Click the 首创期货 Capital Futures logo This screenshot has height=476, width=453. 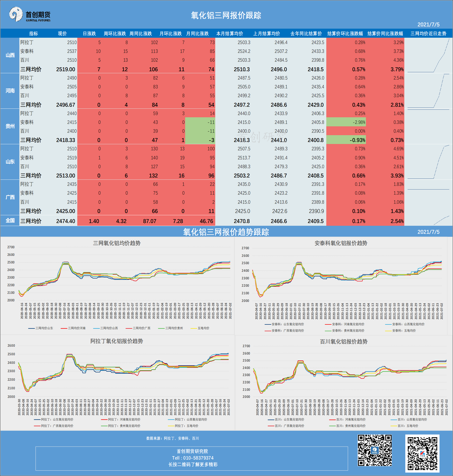pos(30,14)
